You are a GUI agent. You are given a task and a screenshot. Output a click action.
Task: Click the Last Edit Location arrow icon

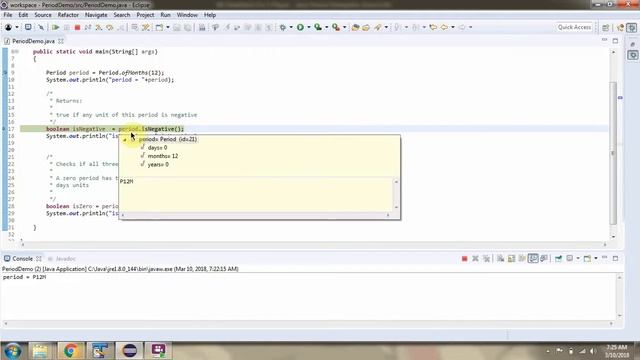pos(433,27)
